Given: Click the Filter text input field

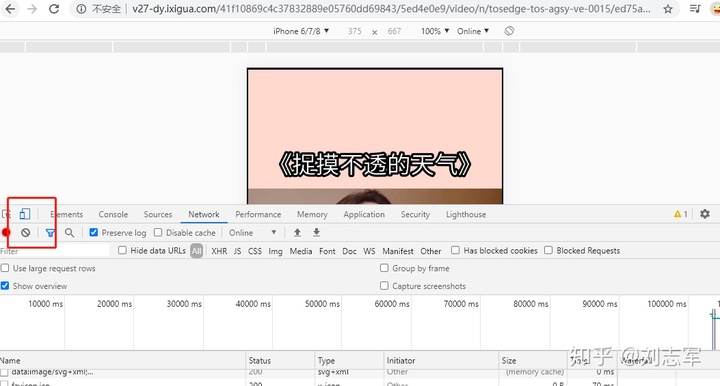Looking at the screenshot, I should pos(55,251).
